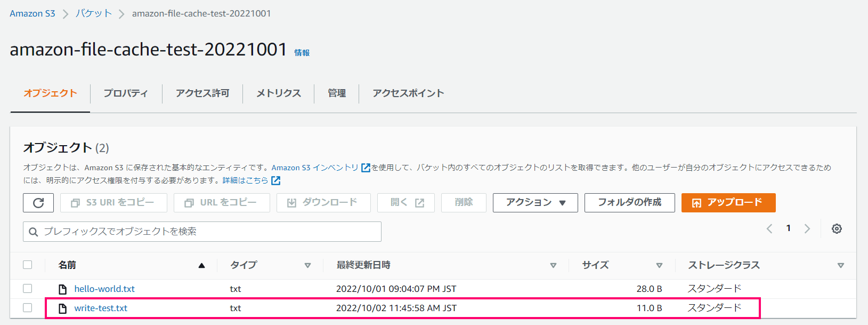Click the 最終更新日時 column header text
868x325 pixels.
[363, 265]
